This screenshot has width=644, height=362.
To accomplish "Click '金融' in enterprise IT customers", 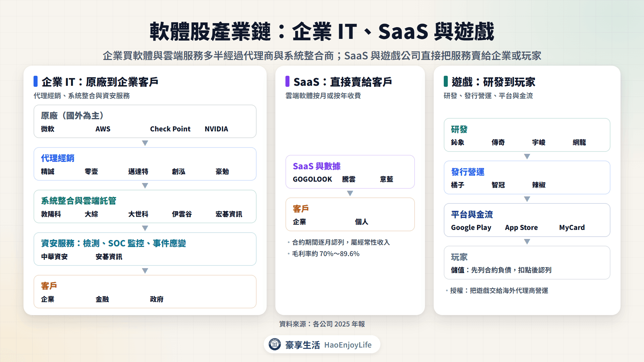I will click(x=102, y=299).
